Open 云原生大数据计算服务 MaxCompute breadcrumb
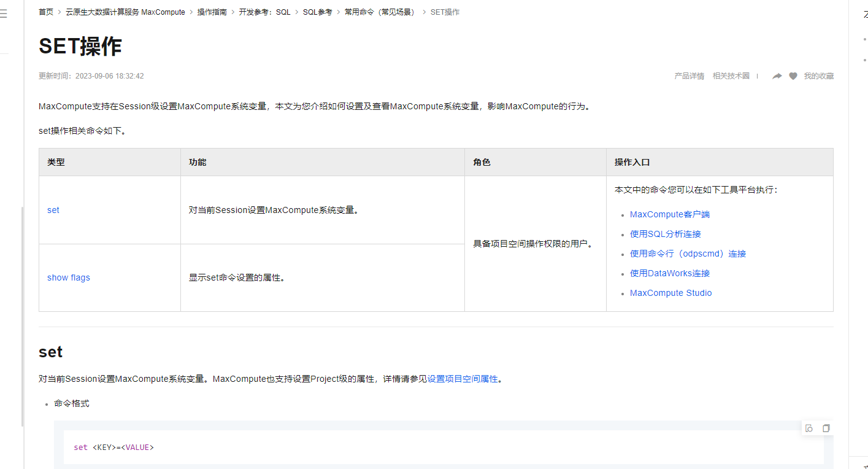 [125, 12]
